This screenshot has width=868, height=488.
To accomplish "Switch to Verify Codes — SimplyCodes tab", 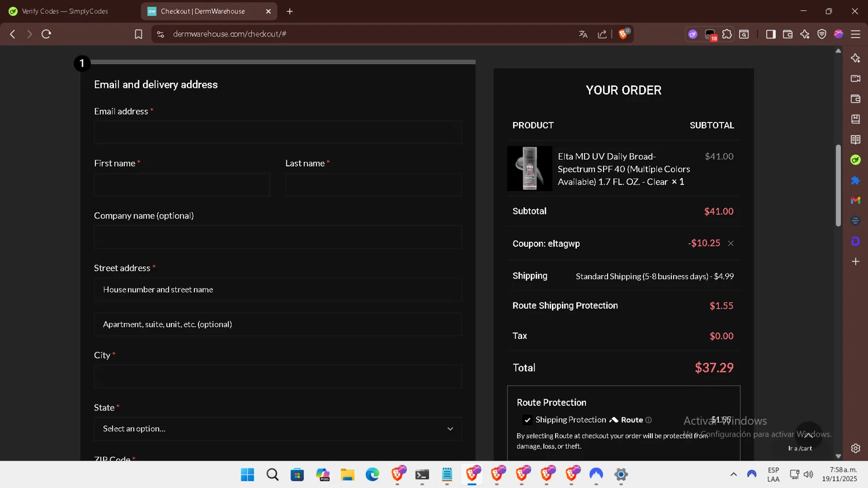I will (65, 11).
